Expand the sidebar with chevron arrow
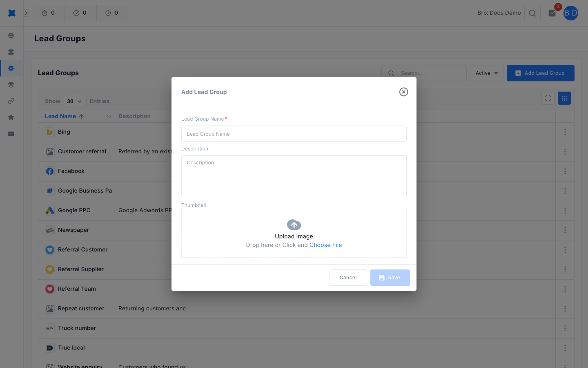Screen dimensions: 588x368 pos(26,13)
